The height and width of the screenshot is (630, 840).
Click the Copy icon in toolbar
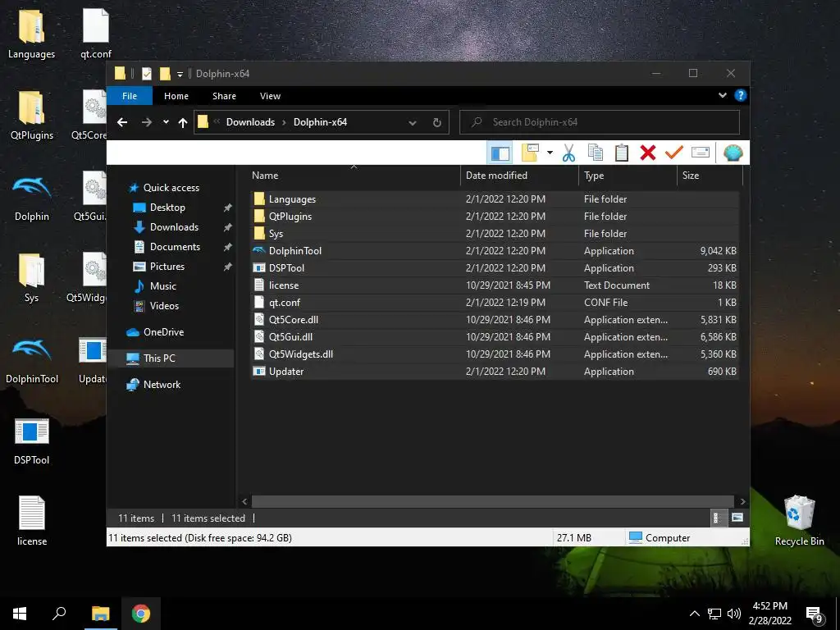point(596,153)
